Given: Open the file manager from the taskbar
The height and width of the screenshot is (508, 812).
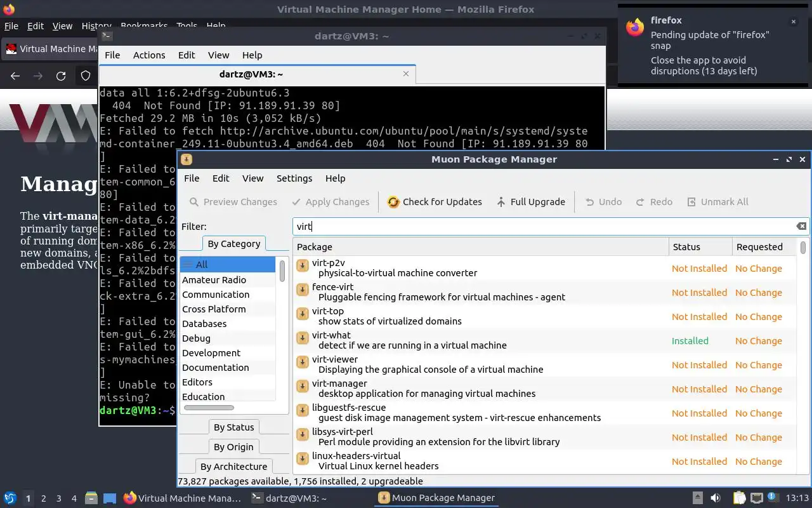Looking at the screenshot, I should click(x=91, y=498).
